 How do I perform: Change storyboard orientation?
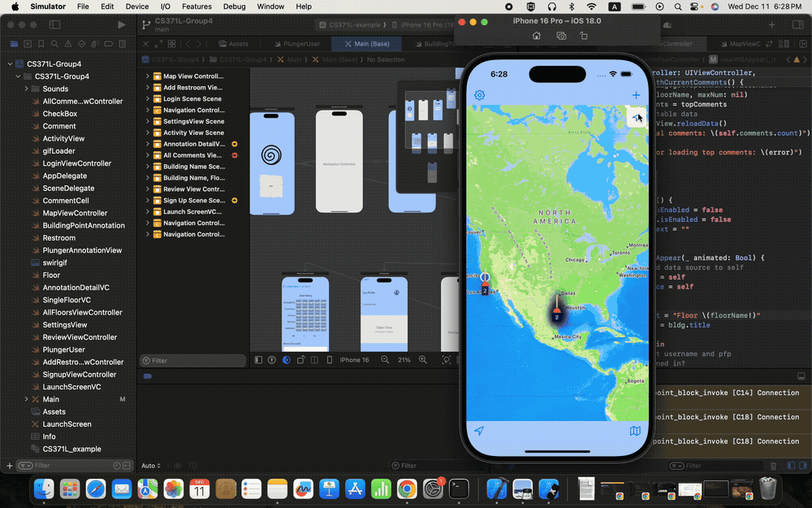(300, 360)
